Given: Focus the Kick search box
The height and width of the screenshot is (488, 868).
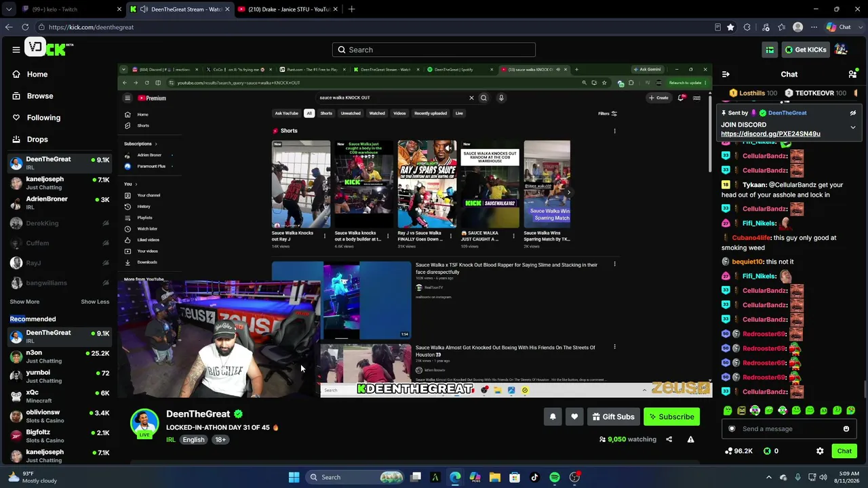Looking at the screenshot, I should click(434, 49).
